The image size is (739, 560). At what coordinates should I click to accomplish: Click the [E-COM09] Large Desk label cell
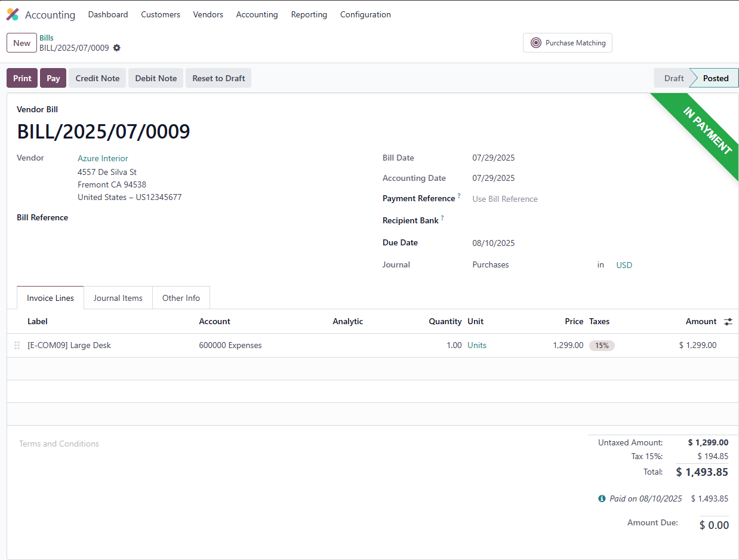click(69, 345)
